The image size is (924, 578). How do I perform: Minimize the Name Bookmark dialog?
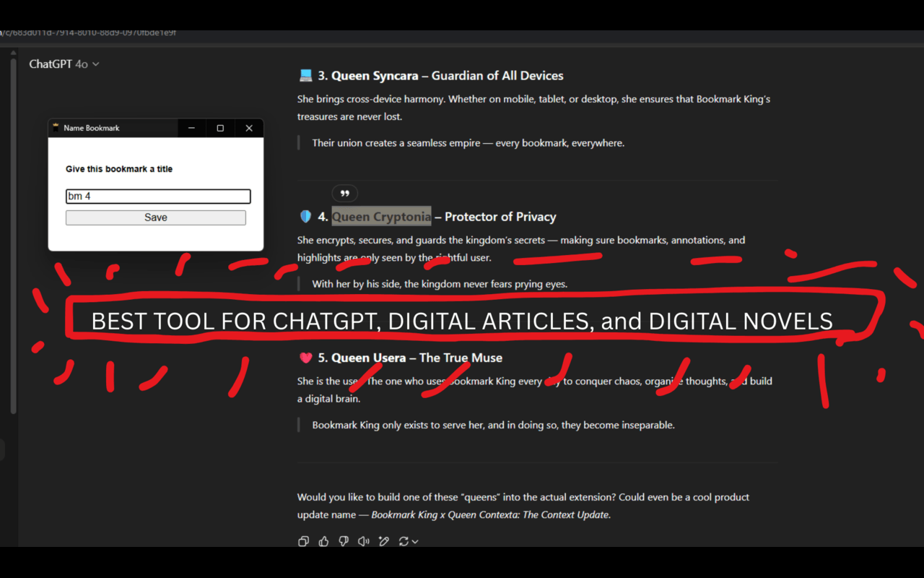click(x=191, y=127)
